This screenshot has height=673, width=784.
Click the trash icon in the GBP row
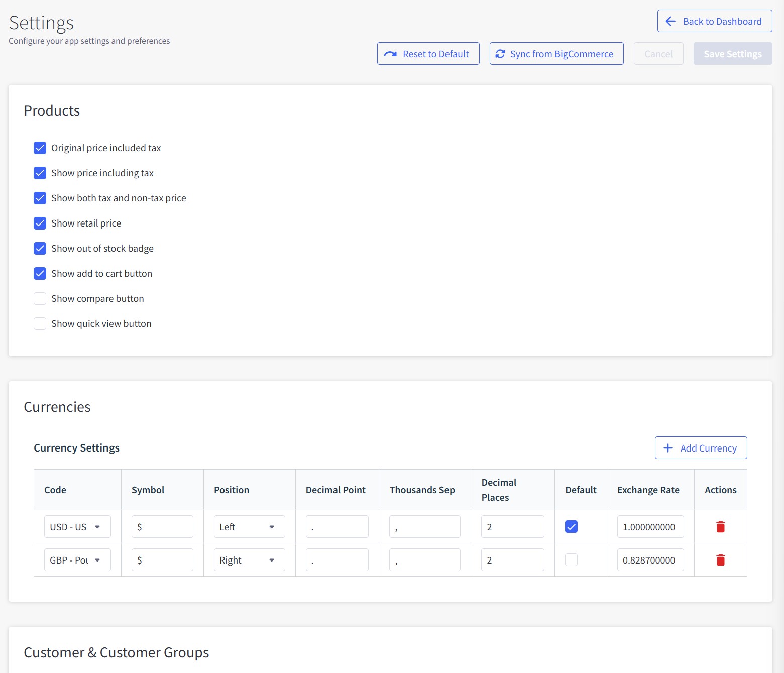(720, 560)
